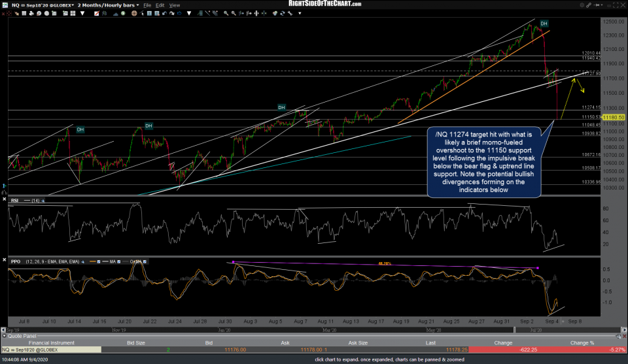This screenshot has height=364, width=628.
Task: Click the 11178.25 last price value
Action: (x=457, y=350)
